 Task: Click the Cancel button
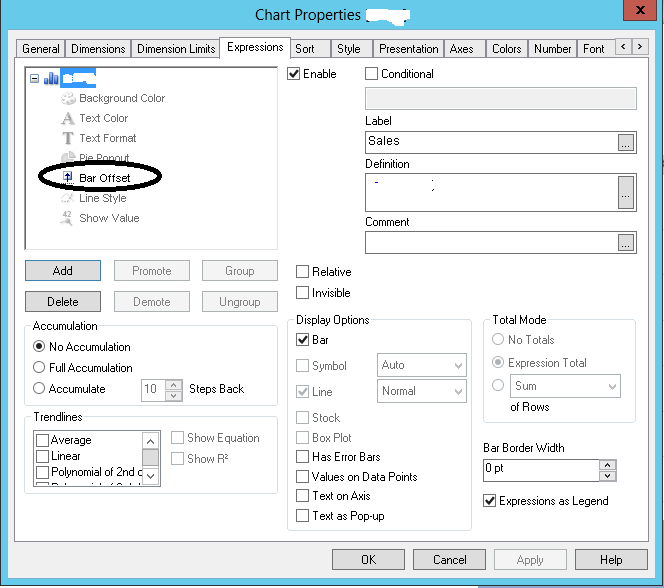449,560
